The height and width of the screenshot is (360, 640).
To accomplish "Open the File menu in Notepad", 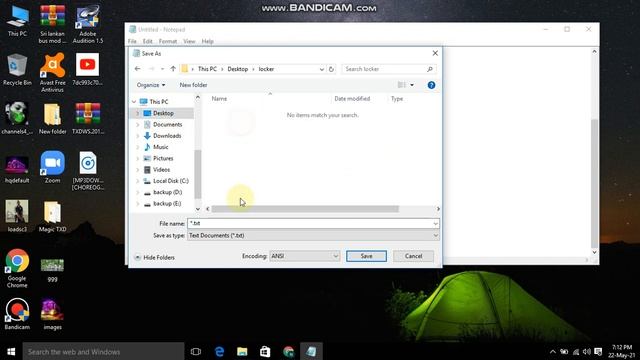I will coord(132,41).
